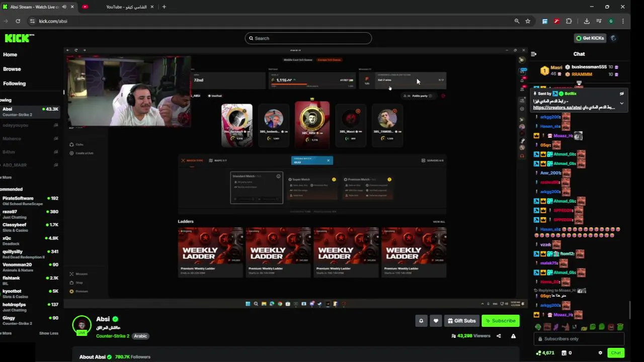644x362 pixels.
Task: Open Chrome profile G avatar
Action: 611,21
